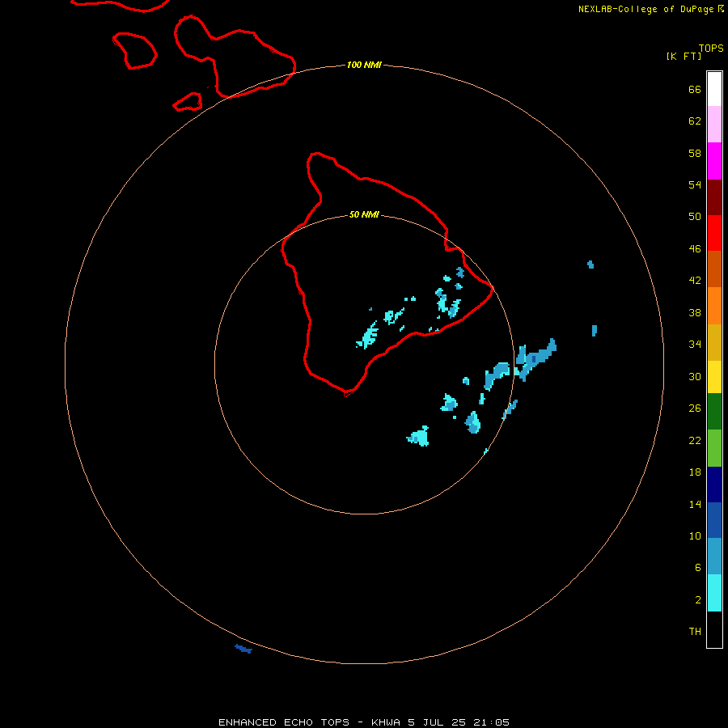Click the Lanai island outline

click(x=134, y=51)
